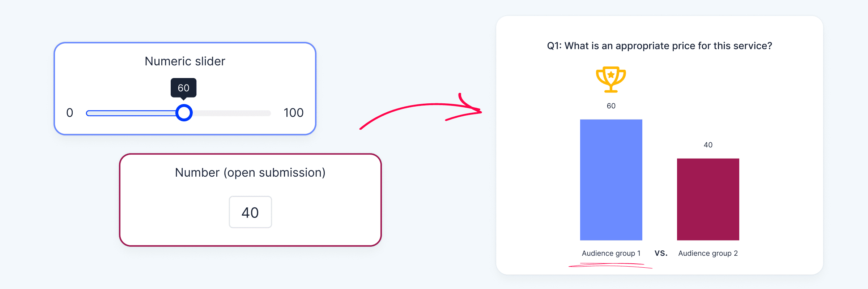Select the maroon Audience group 2 bar
Image resolution: width=868 pixels, height=289 pixels.
coord(708,199)
